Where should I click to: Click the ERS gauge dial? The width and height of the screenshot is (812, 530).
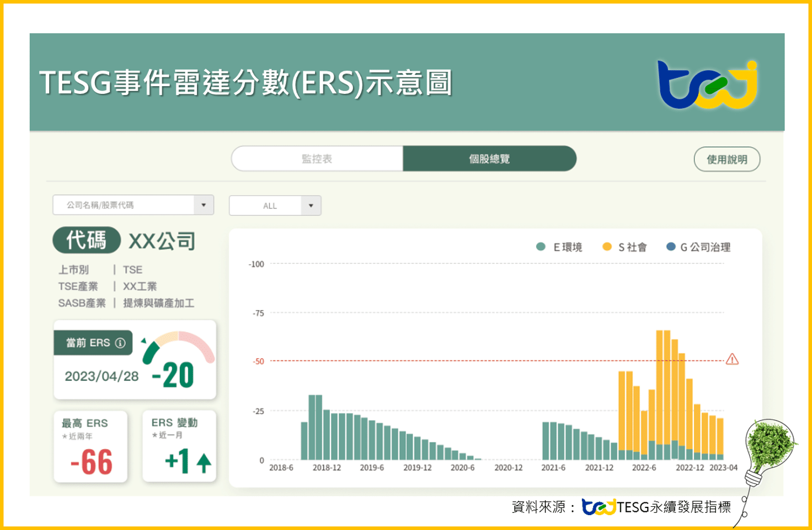178,349
